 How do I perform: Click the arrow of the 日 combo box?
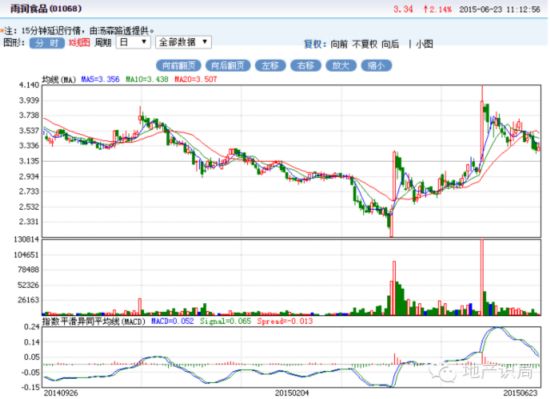[144, 42]
